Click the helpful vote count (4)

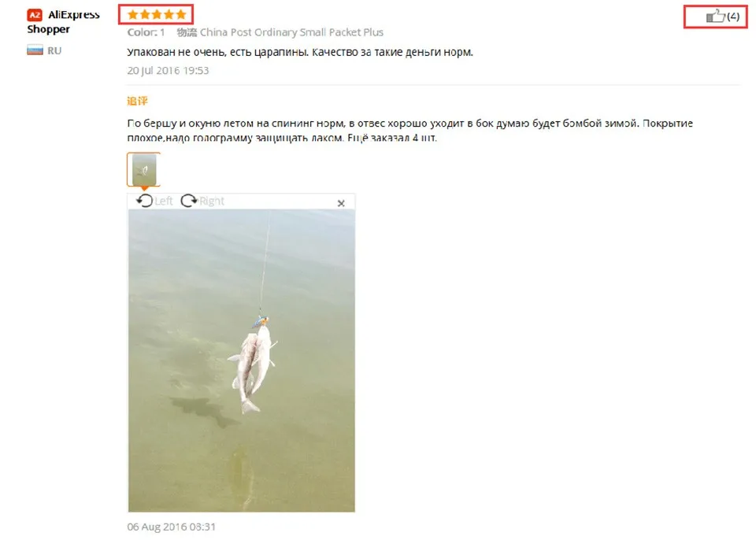(x=733, y=17)
